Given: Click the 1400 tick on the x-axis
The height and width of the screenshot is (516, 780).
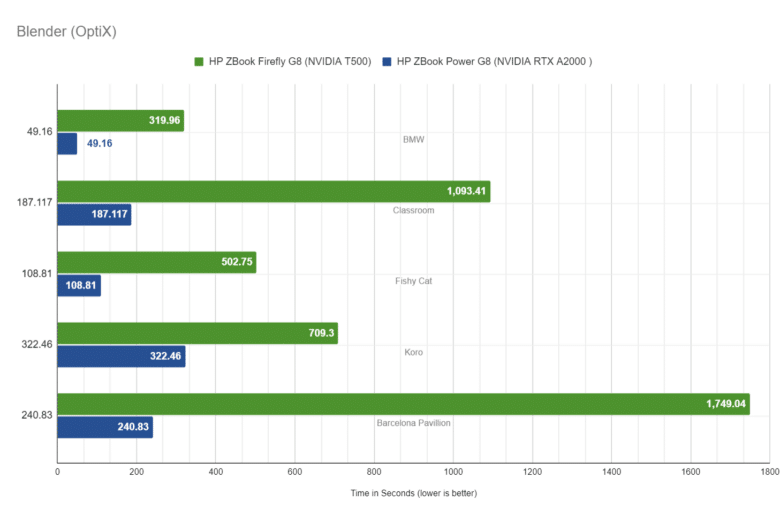Looking at the screenshot, I should coord(611,472).
